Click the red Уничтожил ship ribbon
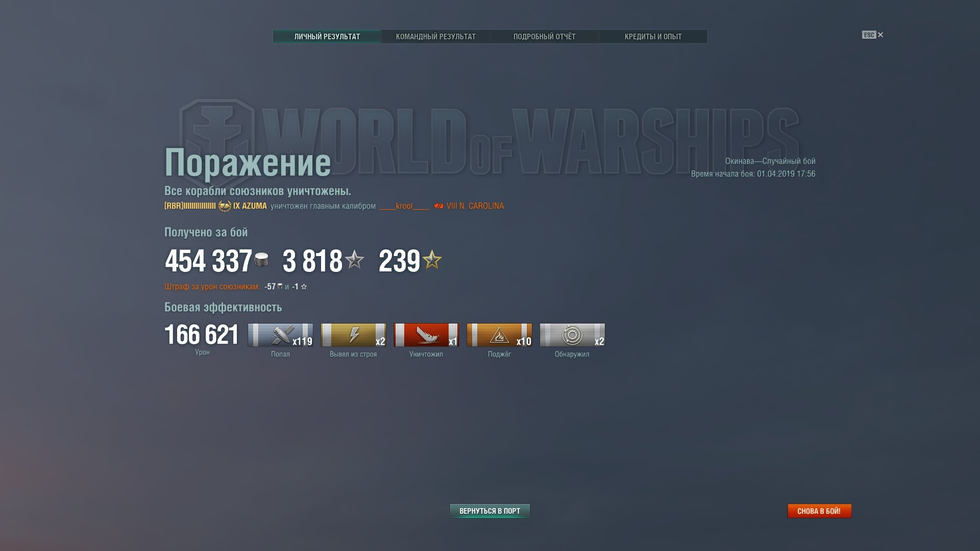Image resolution: width=980 pixels, height=551 pixels. pyautogui.click(x=426, y=335)
